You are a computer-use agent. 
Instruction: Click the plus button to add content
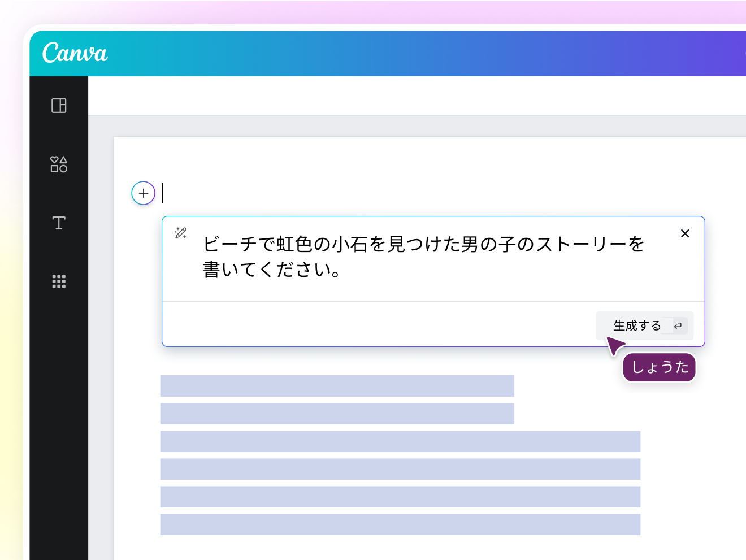tap(143, 193)
